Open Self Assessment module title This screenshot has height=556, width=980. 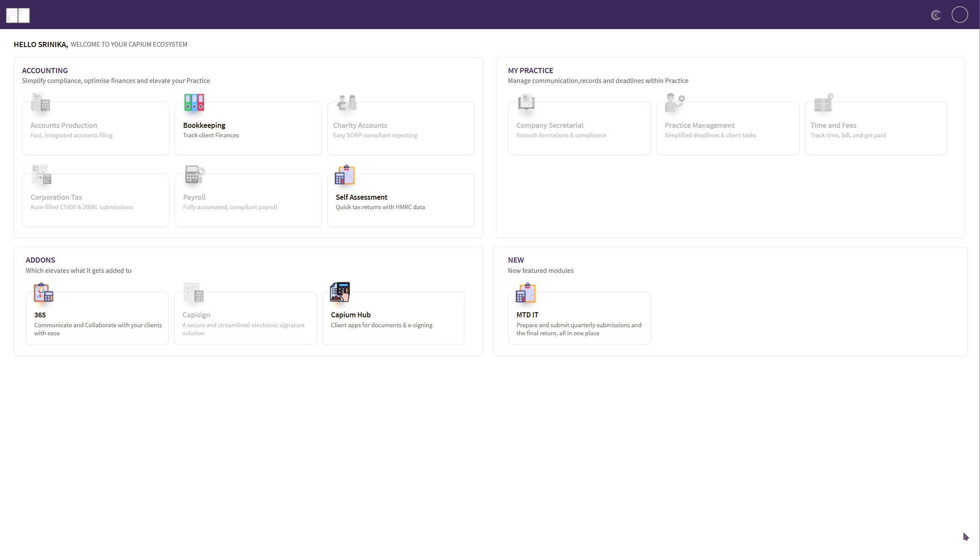362,197
